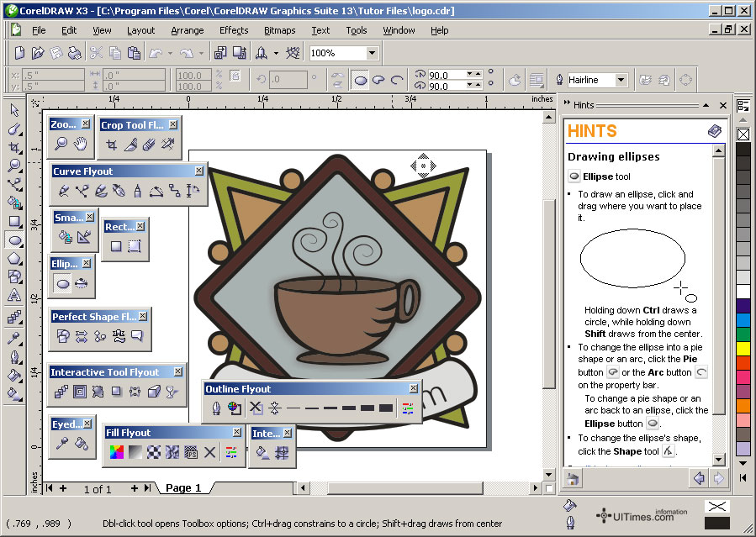Open the Application Launcher dropdown arrow
The height and width of the screenshot is (537, 756).
click(277, 53)
